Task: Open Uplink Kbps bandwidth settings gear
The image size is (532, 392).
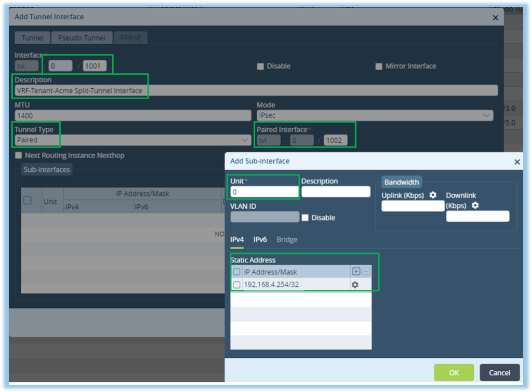Action: click(433, 195)
